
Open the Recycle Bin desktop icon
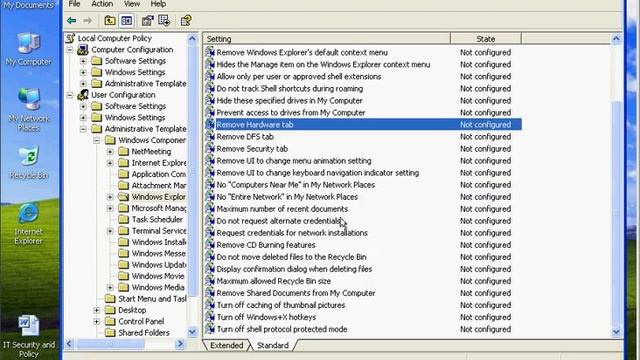tap(29, 156)
